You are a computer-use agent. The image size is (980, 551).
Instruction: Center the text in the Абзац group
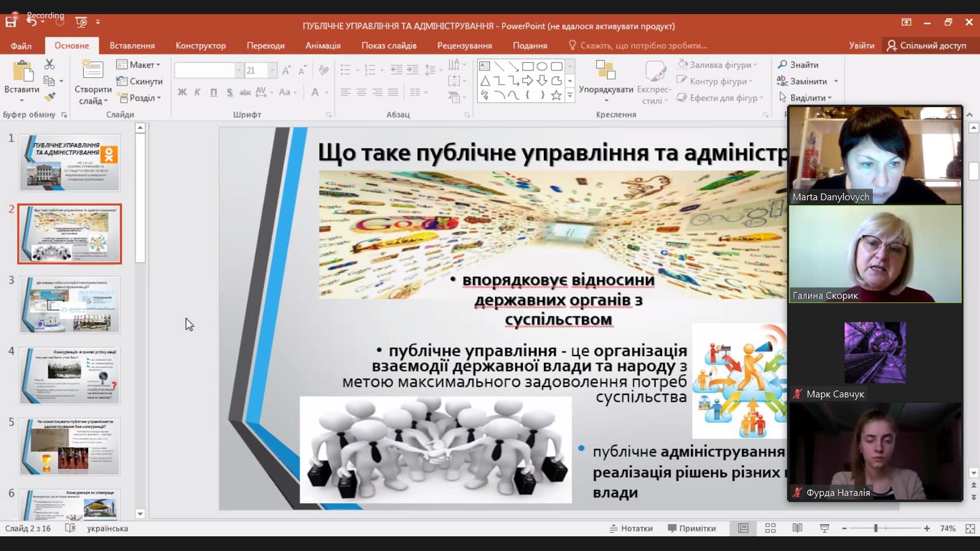point(361,92)
